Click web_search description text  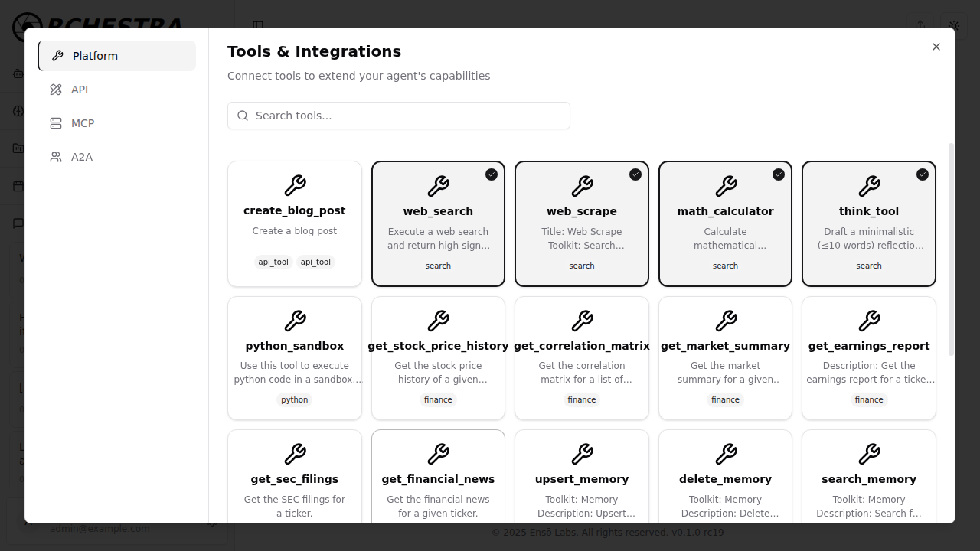click(x=438, y=239)
